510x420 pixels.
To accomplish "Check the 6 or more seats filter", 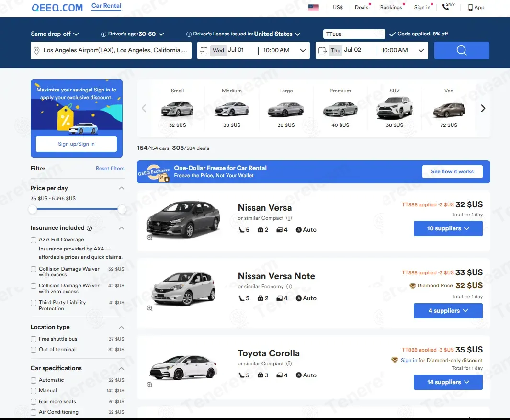I will [34, 402].
